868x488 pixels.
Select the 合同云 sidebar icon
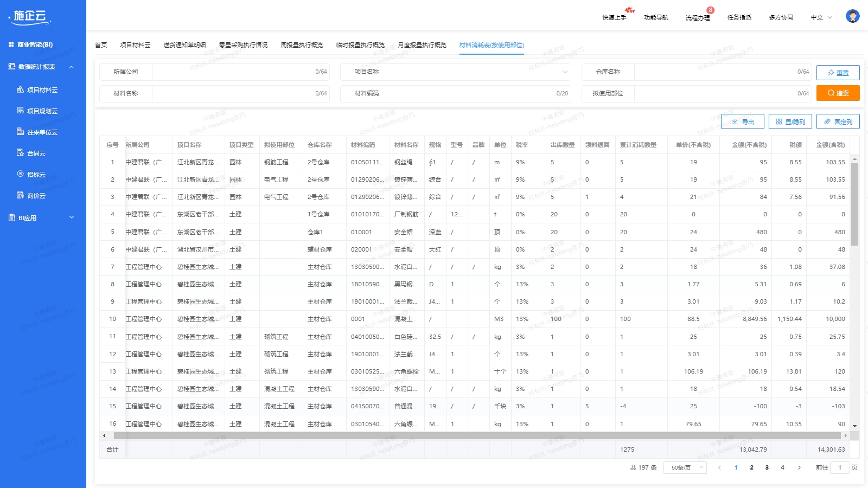(21, 153)
